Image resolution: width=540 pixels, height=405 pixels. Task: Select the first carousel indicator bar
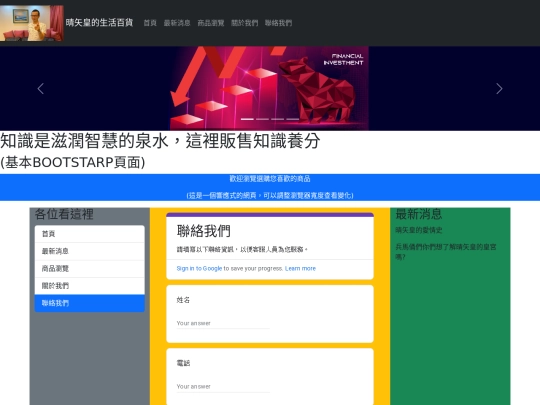[x=247, y=119]
